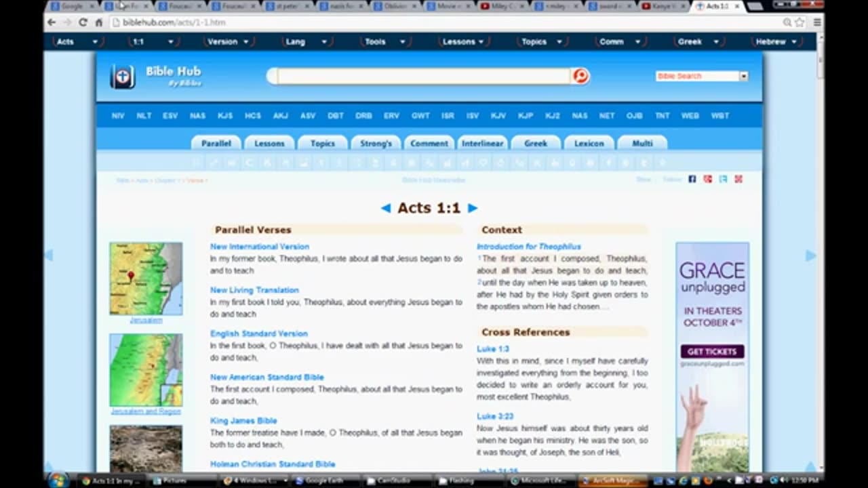Click the Jerusalem and Region map thumbnail
868x488 pixels.
(x=146, y=370)
